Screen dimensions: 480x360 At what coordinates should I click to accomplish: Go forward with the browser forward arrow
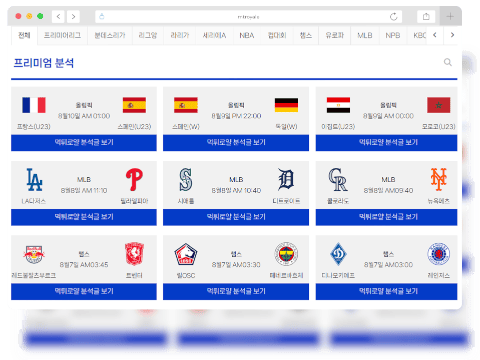point(73,16)
